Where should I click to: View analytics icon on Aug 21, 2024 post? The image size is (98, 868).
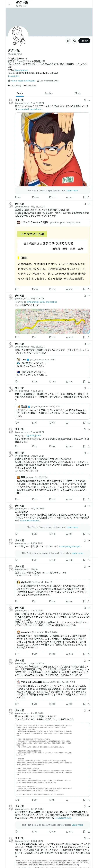point(67,337)
